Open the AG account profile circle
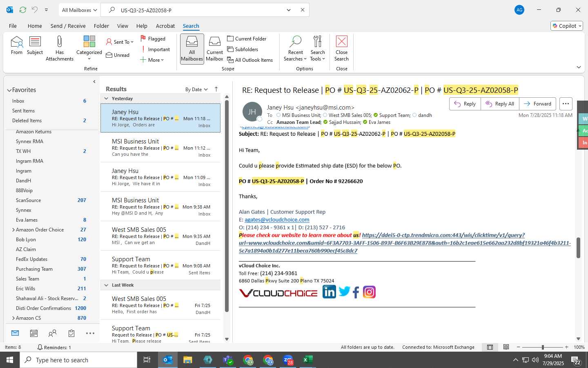Screen dimensions: 588x368 519,10
